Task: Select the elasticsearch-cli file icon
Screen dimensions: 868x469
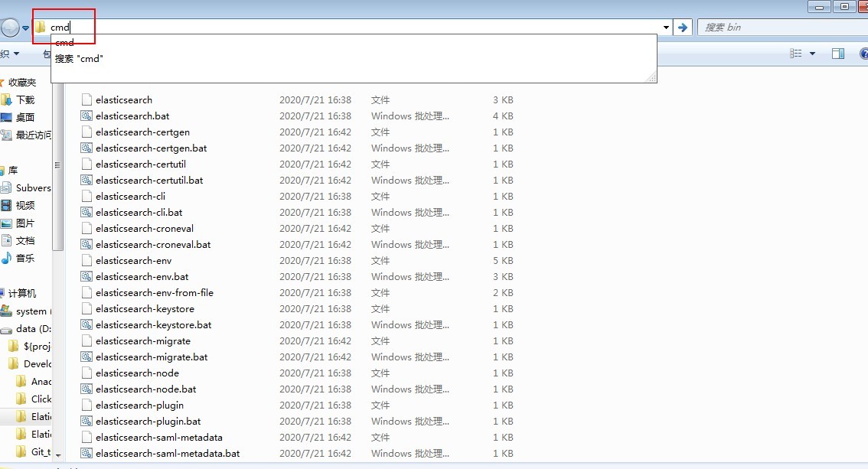Action: (x=86, y=196)
